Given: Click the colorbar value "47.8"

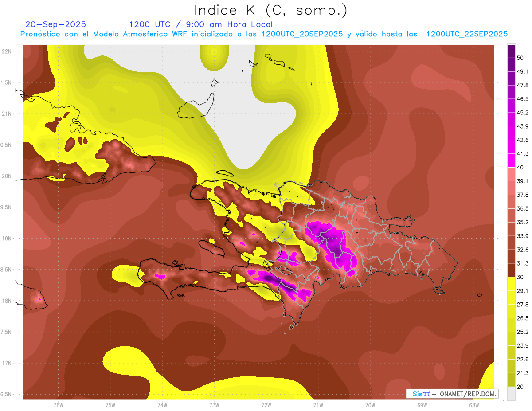Looking at the screenshot, I should pyautogui.click(x=523, y=86).
